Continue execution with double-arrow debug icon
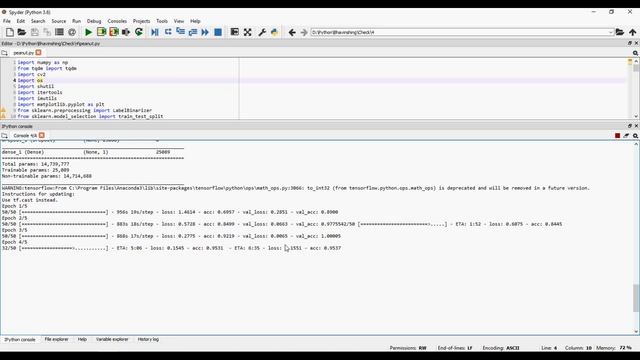Screen dimensions: 640x360 205,32
